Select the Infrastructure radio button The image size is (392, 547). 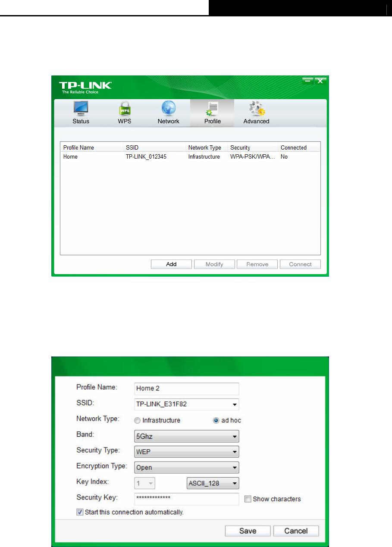tap(138, 420)
